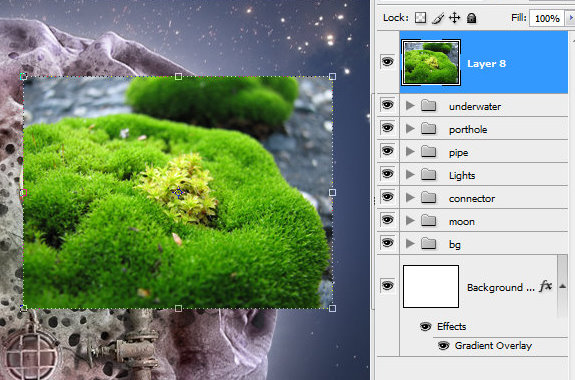This screenshot has width=575, height=380.
Task: Click the lock transparent pixels icon
Action: tap(420, 18)
